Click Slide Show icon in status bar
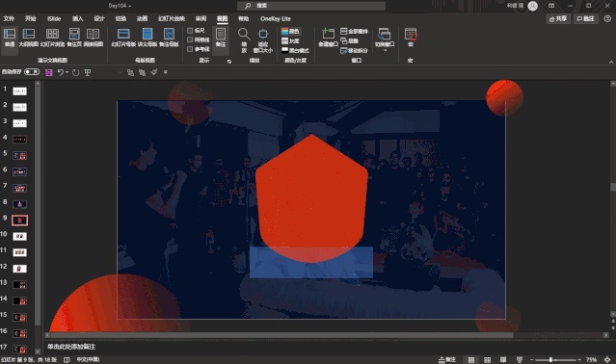Viewport: 616px width, 364px height. click(520, 360)
